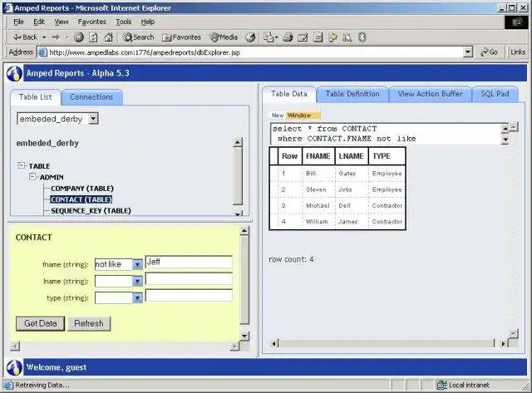The height and width of the screenshot is (393, 532).
Task: Switch to the Table List tab
Action: click(x=35, y=97)
